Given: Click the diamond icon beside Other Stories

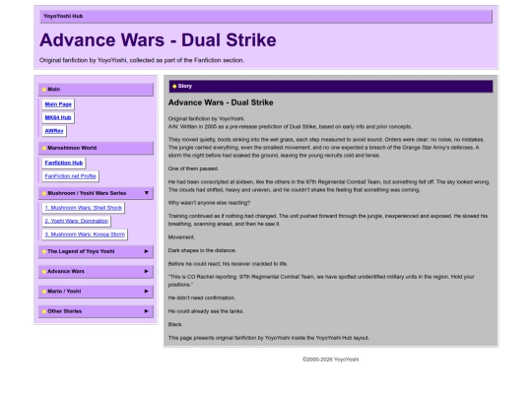Looking at the screenshot, I should click(x=44, y=311).
